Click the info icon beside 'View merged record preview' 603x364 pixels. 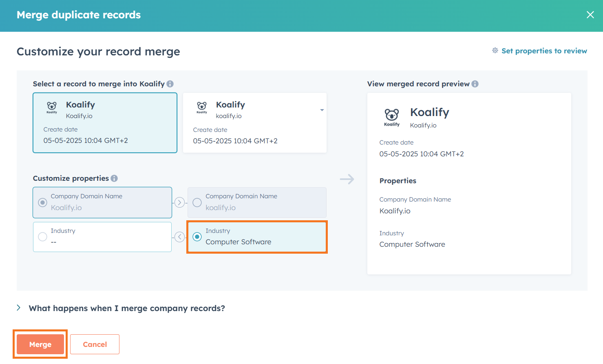[x=475, y=84]
